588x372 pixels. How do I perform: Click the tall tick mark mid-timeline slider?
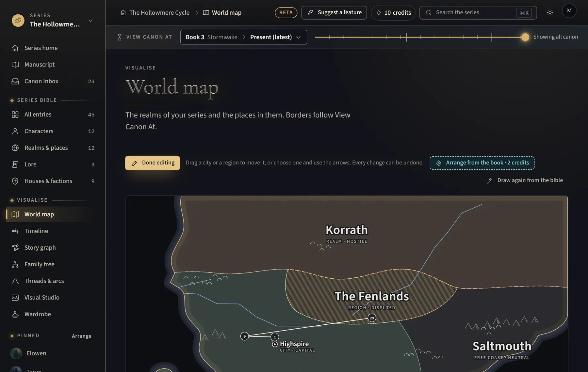(406, 37)
